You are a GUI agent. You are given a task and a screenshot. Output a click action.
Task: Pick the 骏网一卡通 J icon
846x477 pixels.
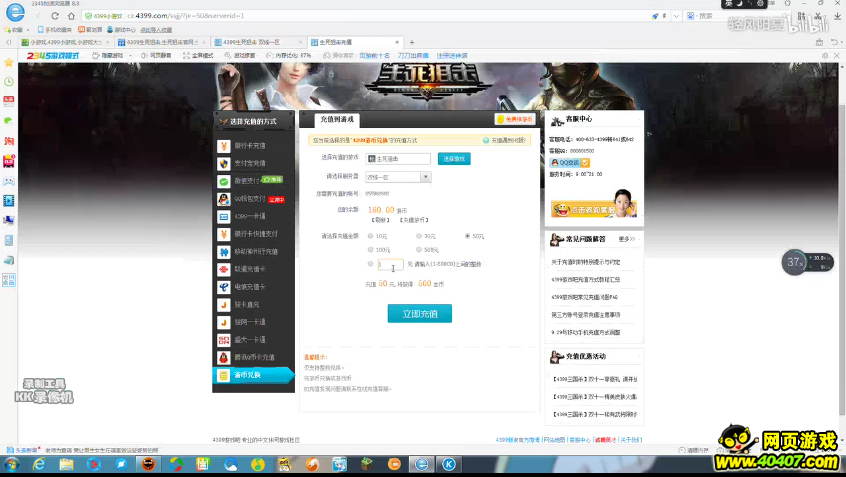(224, 322)
